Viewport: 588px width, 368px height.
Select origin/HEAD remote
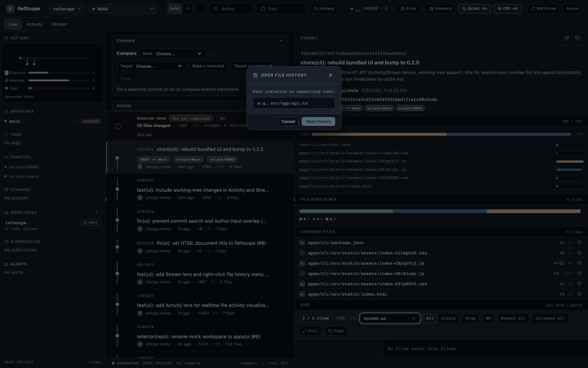click(53, 167)
